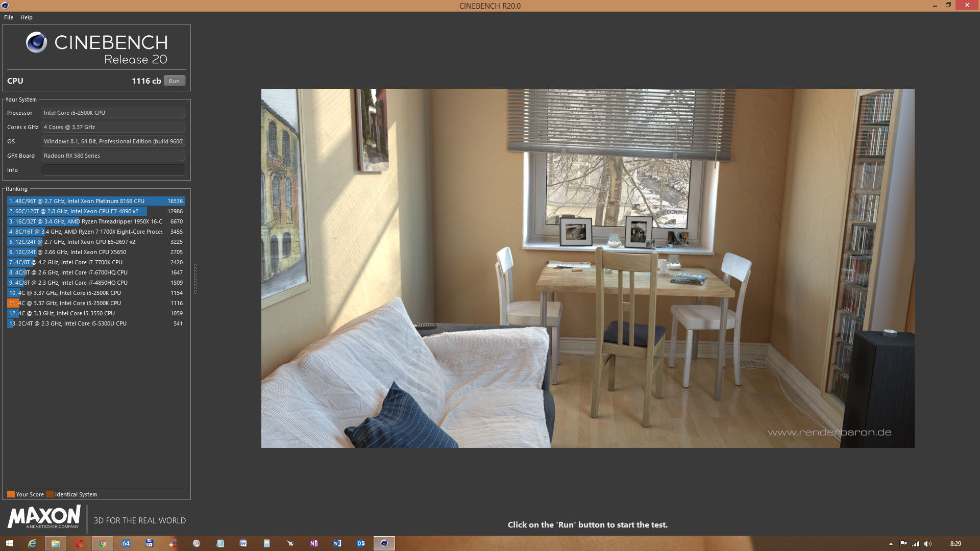The width and height of the screenshot is (980, 551).
Task: Open the Help menu
Action: point(27,17)
